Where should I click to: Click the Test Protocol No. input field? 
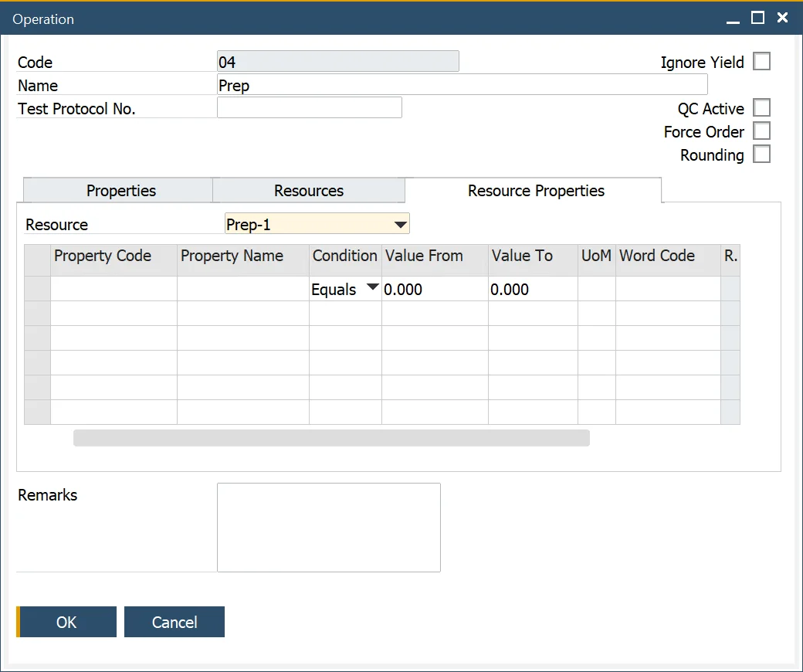[309, 107]
